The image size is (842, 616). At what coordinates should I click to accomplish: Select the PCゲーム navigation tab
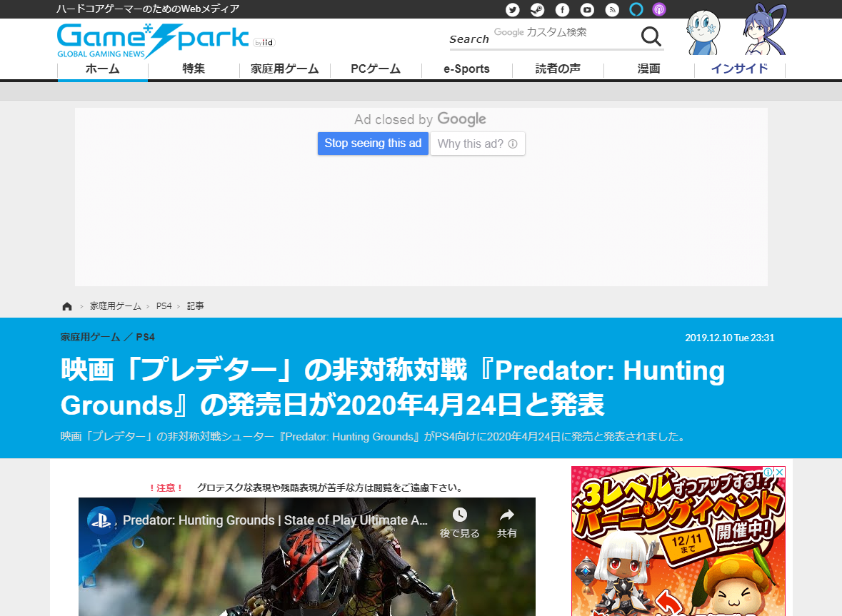[x=376, y=69]
